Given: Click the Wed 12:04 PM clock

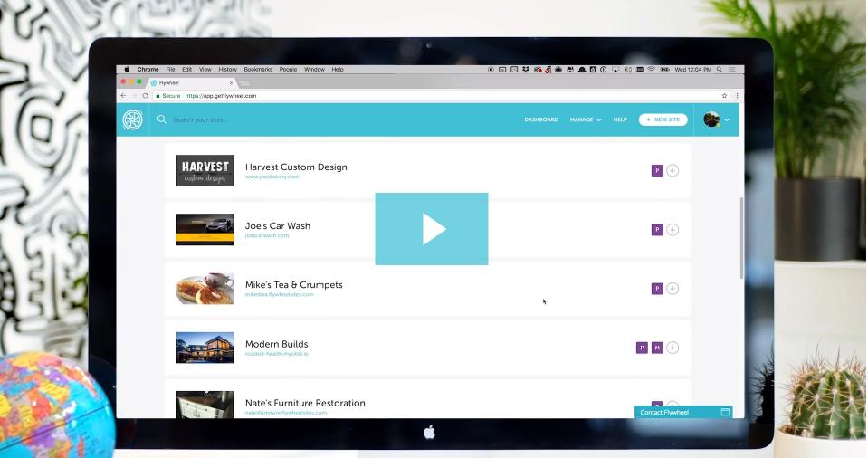Looking at the screenshot, I should (693, 69).
